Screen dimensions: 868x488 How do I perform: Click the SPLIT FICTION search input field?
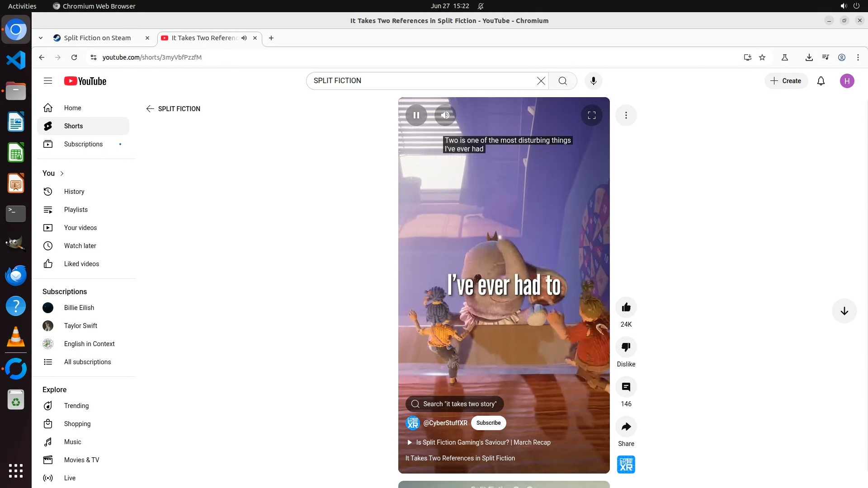420,81
